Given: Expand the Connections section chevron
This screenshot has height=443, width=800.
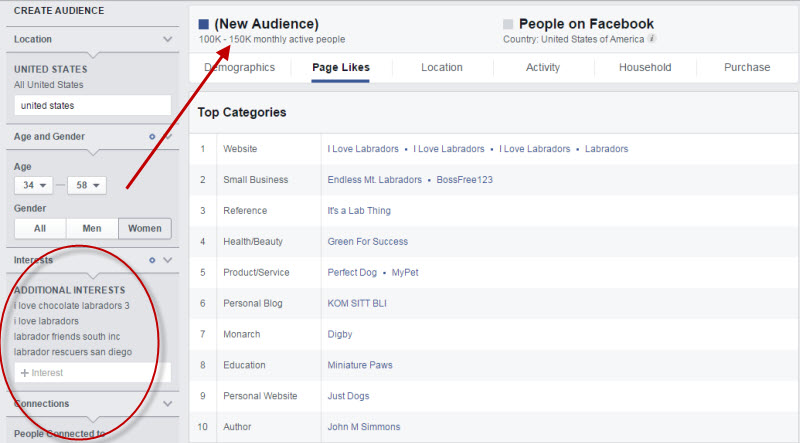Looking at the screenshot, I should coord(167,404).
